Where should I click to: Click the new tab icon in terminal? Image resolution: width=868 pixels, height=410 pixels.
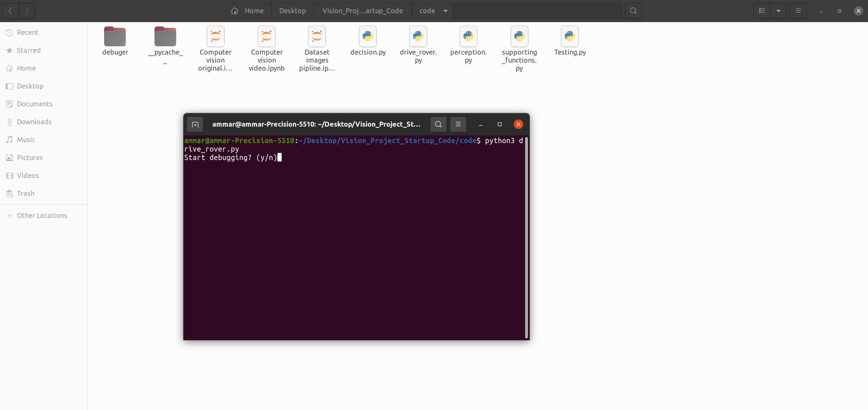(195, 124)
